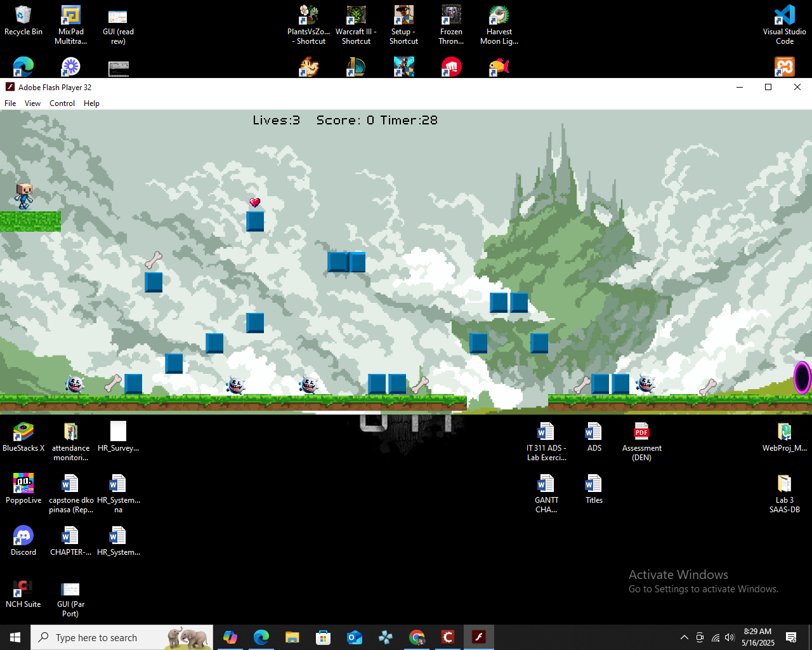Open the View menu in Flash Player
This screenshot has height=650, width=812.
32,103
